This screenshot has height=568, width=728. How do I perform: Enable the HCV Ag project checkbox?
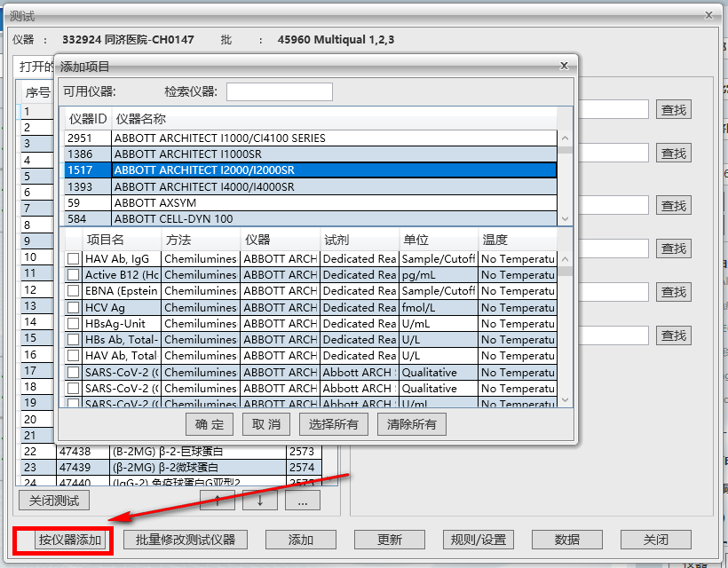(x=73, y=307)
